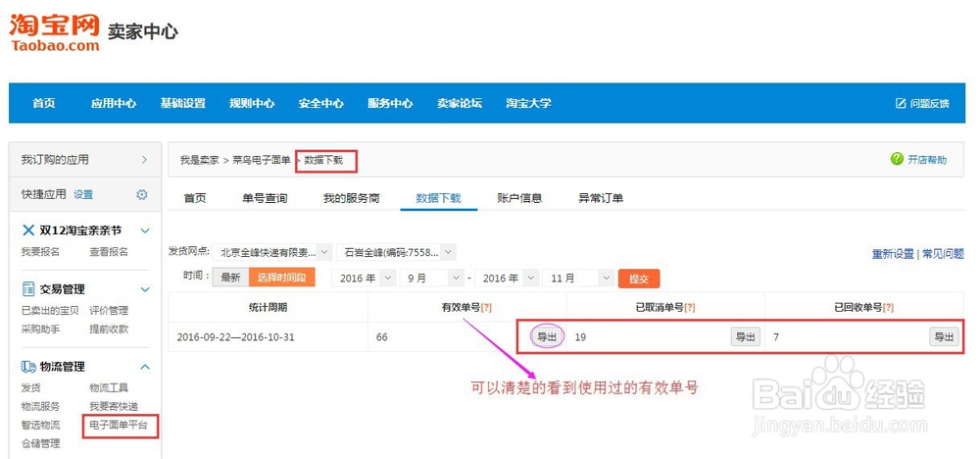Expand 我订购的应用 arrow
The width and height of the screenshot is (980, 459).
pos(144,160)
